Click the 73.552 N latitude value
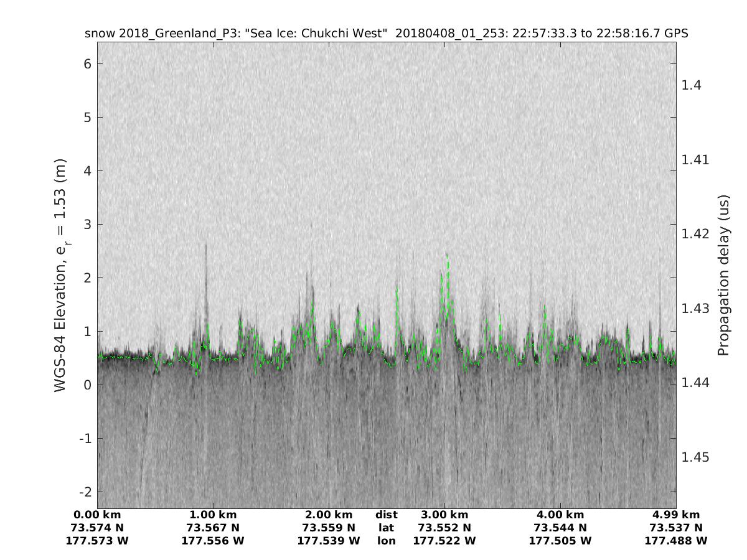Image resolution: width=747 pixels, height=560 pixels. (444, 528)
